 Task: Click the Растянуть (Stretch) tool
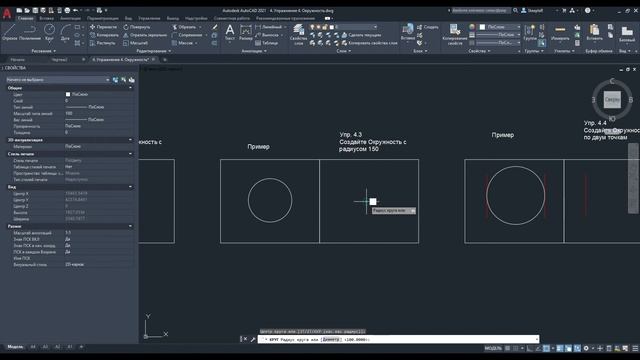[103, 43]
